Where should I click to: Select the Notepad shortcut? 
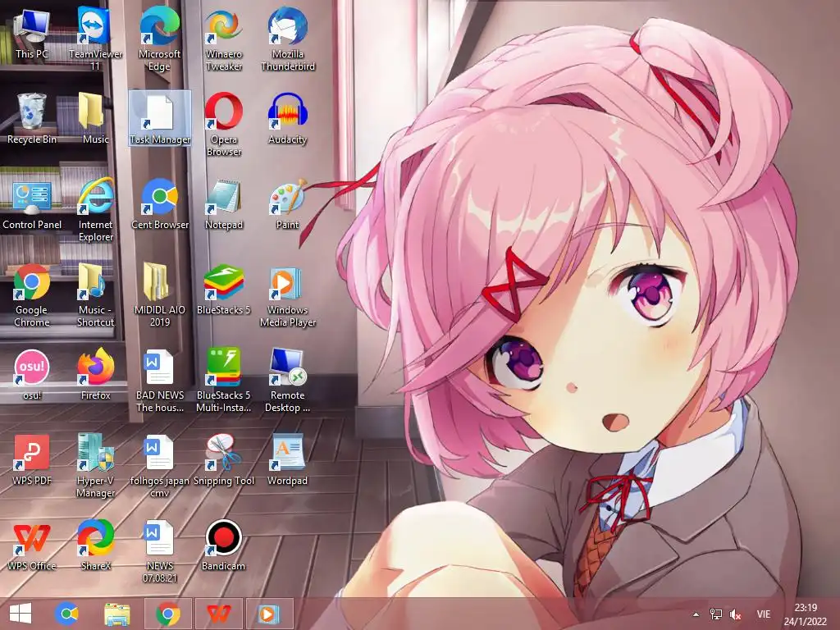point(224,204)
